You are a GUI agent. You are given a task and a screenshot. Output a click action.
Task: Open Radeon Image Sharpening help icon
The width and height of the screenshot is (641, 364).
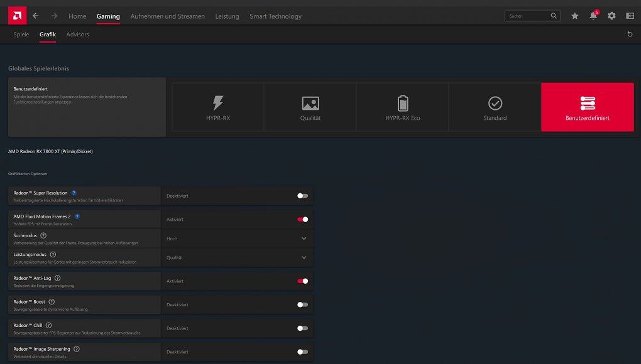77,350
